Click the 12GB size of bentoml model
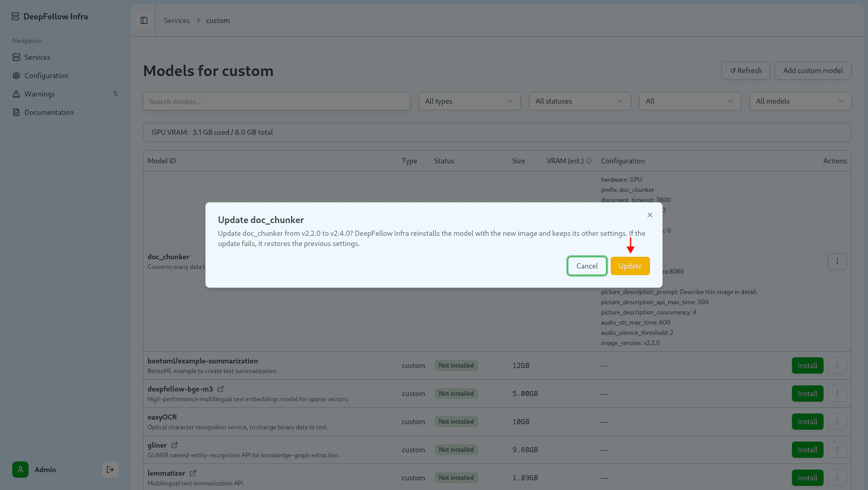The height and width of the screenshot is (490, 868). tap(521, 365)
